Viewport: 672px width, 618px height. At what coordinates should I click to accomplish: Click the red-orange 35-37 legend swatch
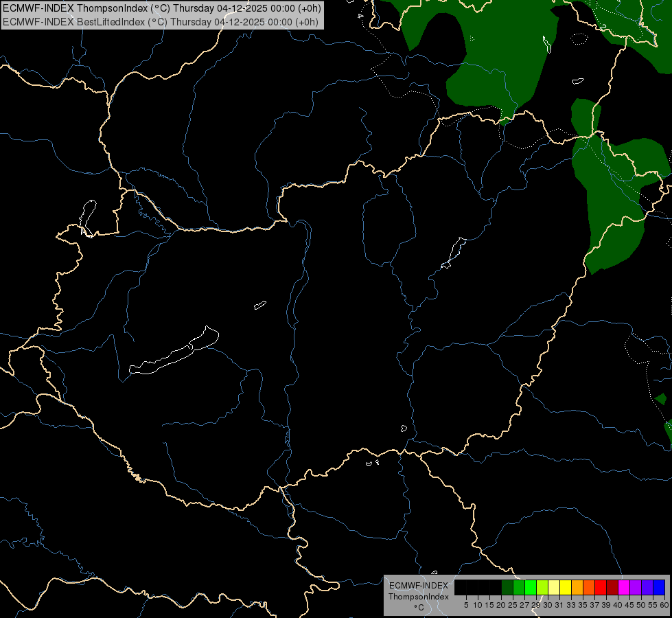[x=589, y=587]
